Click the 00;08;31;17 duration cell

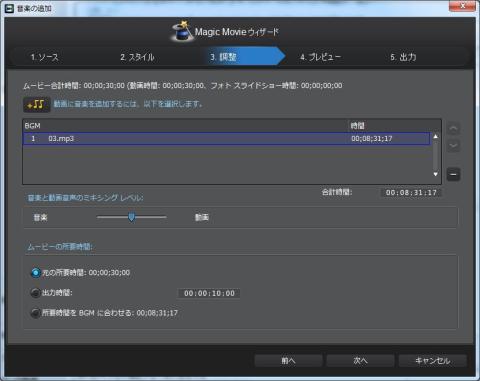pyautogui.click(x=372, y=139)
